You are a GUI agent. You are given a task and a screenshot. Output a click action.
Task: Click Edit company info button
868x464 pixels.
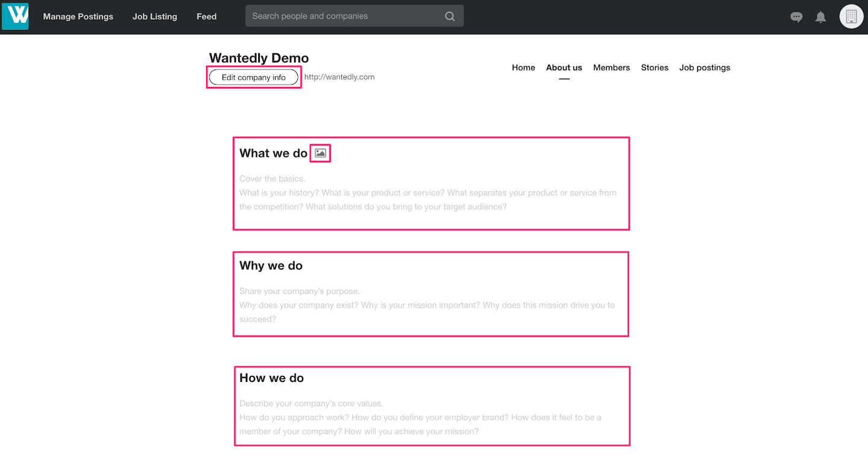pyautogui.click(x=254, y=77)
